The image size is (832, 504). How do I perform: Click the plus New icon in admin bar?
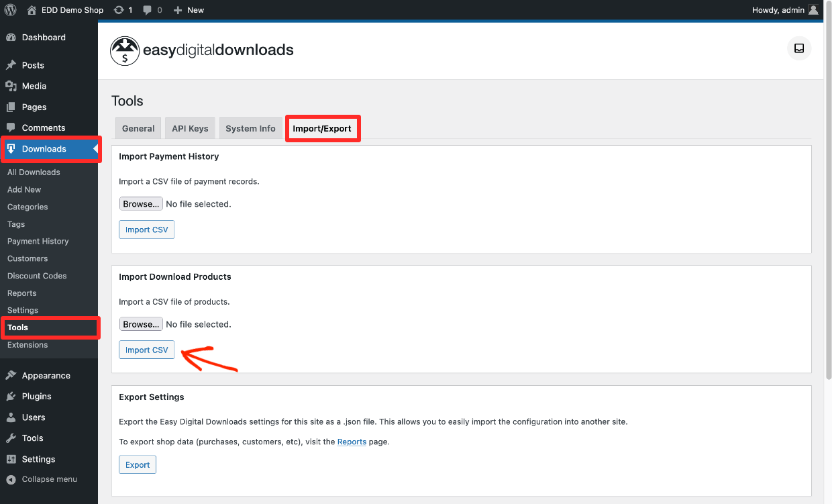coord(178,10)
